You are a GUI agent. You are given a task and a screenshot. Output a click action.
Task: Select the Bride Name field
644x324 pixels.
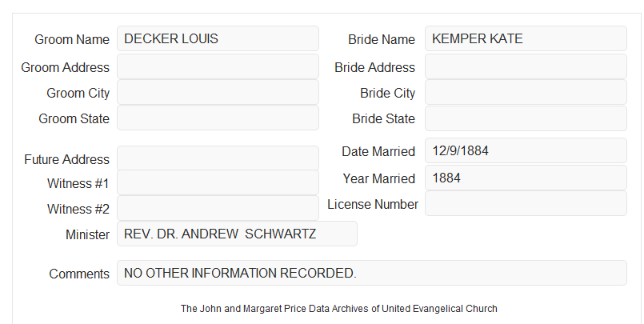pos(526,38)
